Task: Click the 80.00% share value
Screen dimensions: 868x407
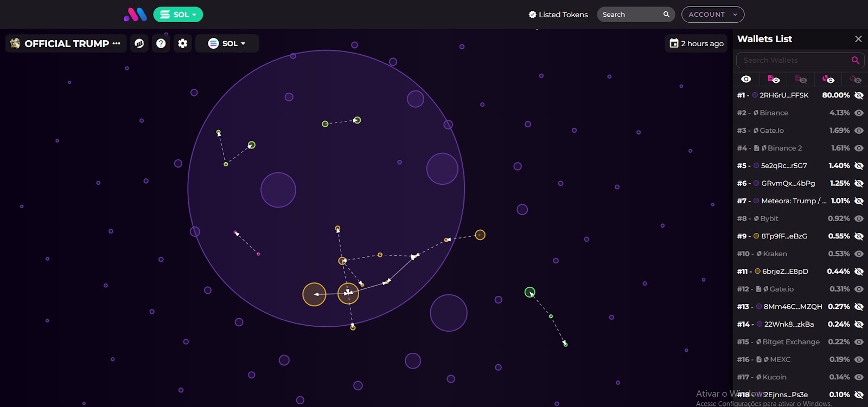Action: [x=836, y=95]
